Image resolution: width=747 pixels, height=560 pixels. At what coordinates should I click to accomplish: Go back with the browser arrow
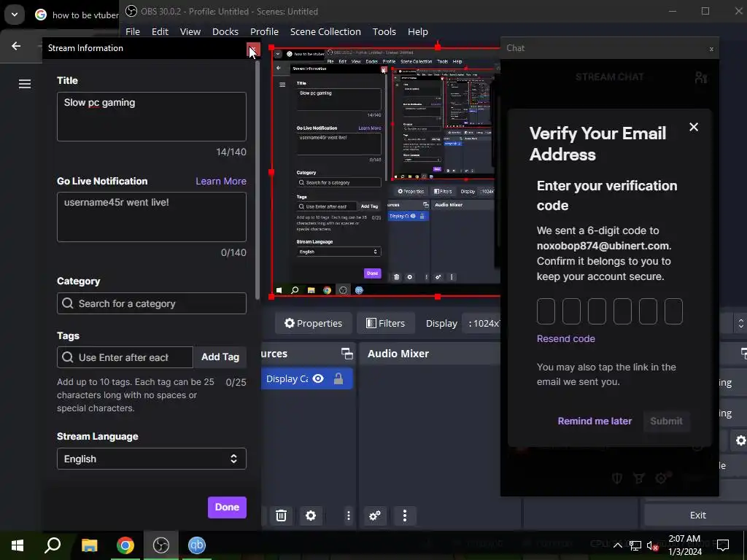tap(16, 46)
